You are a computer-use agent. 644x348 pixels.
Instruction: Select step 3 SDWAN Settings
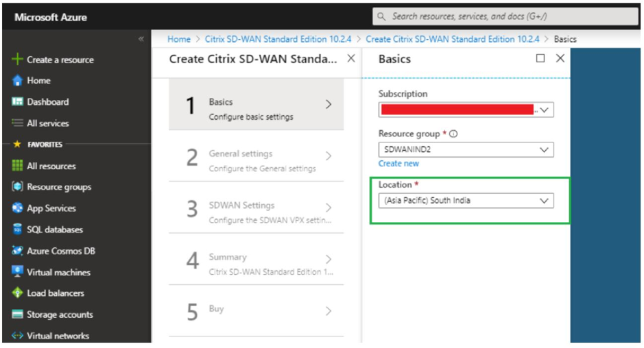[257, 208]
